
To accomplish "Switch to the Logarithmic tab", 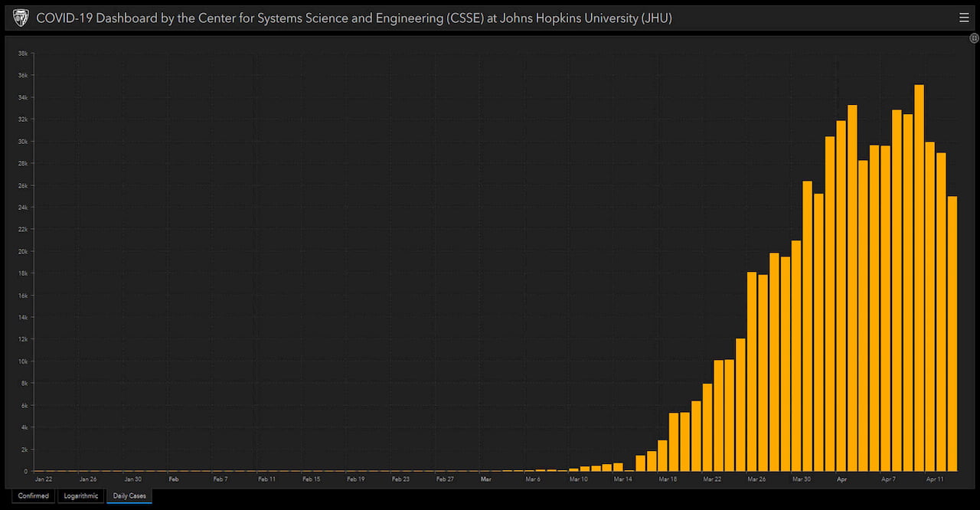I will coord(81,496).
